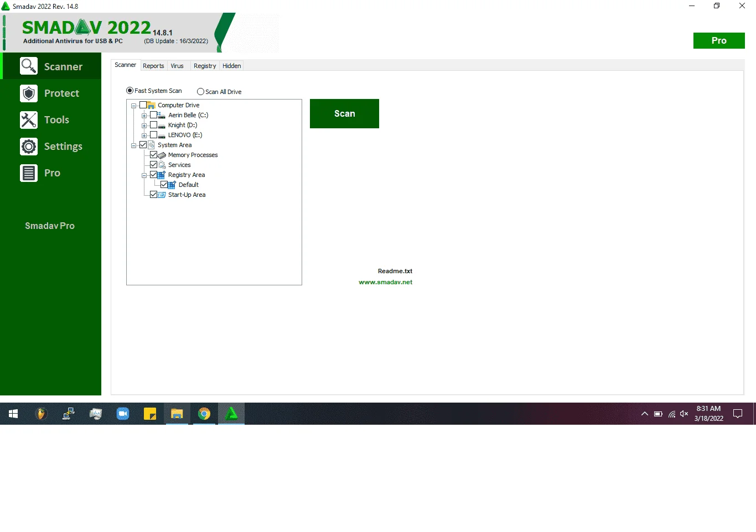The width and height of the screenshot is (756, 532).
Task: Open File Explorer from the taskbar
Action: click(x=177, y=414)
